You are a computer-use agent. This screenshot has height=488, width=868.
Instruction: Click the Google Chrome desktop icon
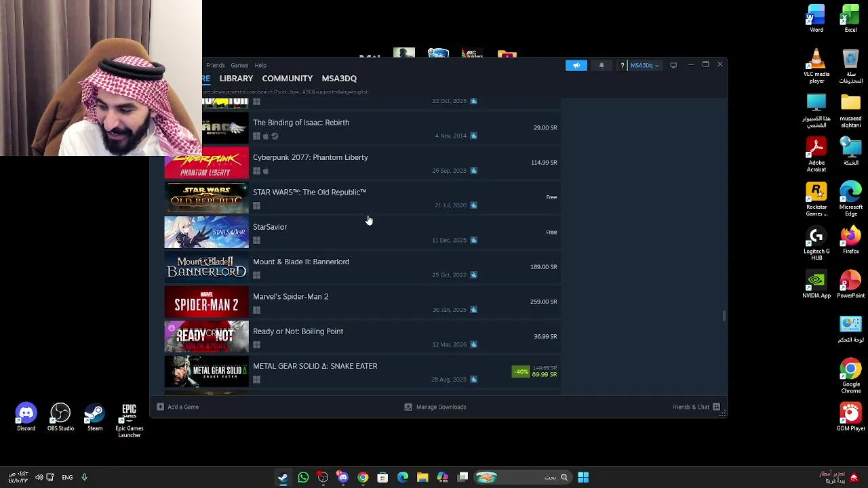click(850, 377)
